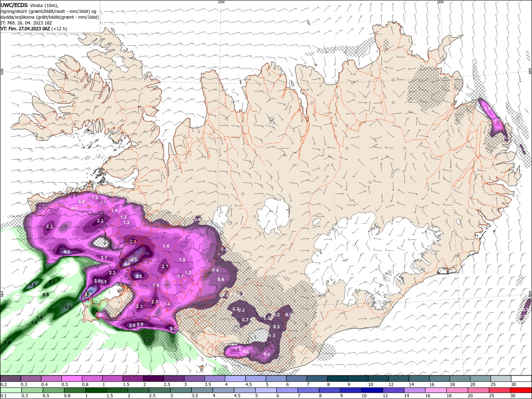Click the 'slydda/snjókoma' legend description line
This screenshot has height=399, width=532.
[50, 17]
